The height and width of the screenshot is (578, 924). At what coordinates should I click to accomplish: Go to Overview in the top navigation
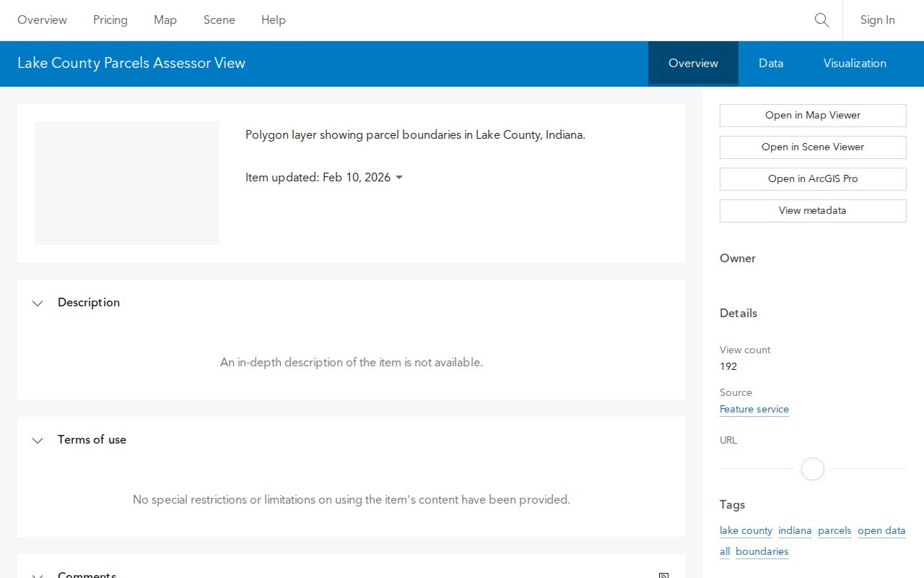tap(42, 20)
